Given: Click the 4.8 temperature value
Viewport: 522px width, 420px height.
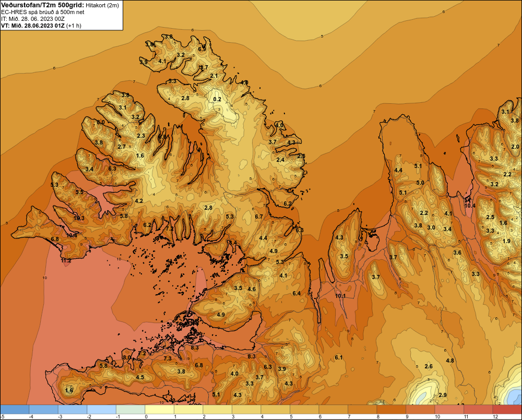Looking at the screenshot, I should [x=450, y=361].
